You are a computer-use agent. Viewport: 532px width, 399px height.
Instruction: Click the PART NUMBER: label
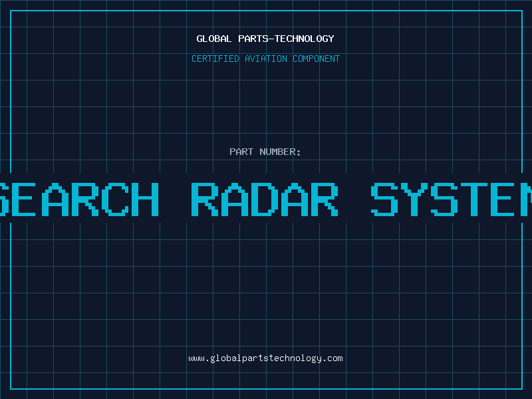pyautogui.click(x=265, y=152)
